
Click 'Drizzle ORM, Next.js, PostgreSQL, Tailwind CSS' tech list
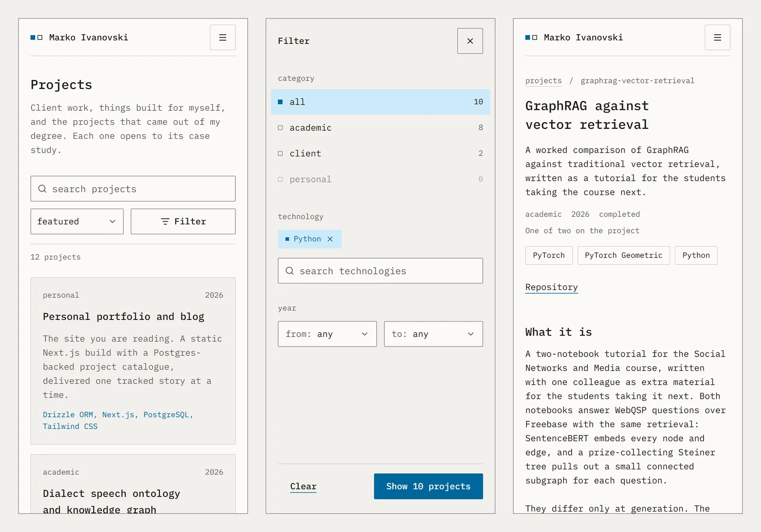tap(118, 421)
